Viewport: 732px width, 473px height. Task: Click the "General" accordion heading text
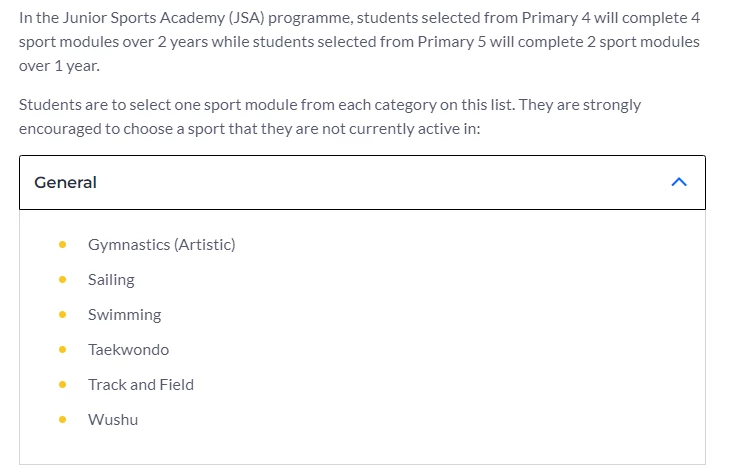click(x=65, y=183)
